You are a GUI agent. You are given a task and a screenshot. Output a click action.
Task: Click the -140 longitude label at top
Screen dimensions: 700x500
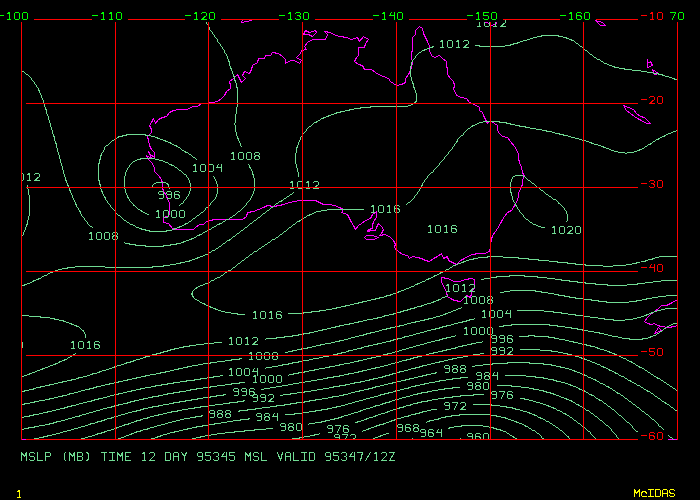[x=391, y=16]
